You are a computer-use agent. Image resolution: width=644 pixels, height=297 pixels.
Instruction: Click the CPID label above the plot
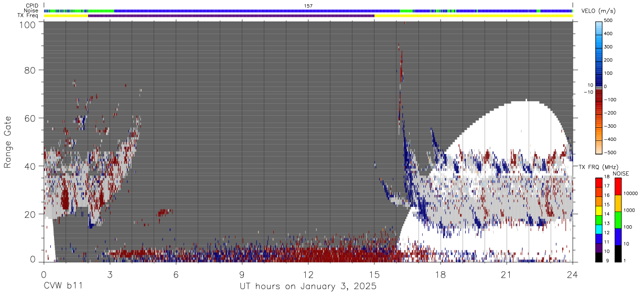coord(31,6)
